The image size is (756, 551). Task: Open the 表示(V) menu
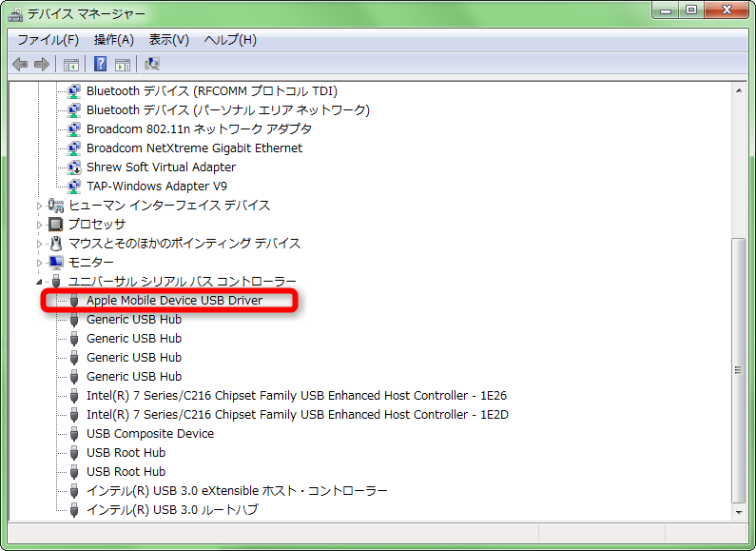tap(168, 40)
